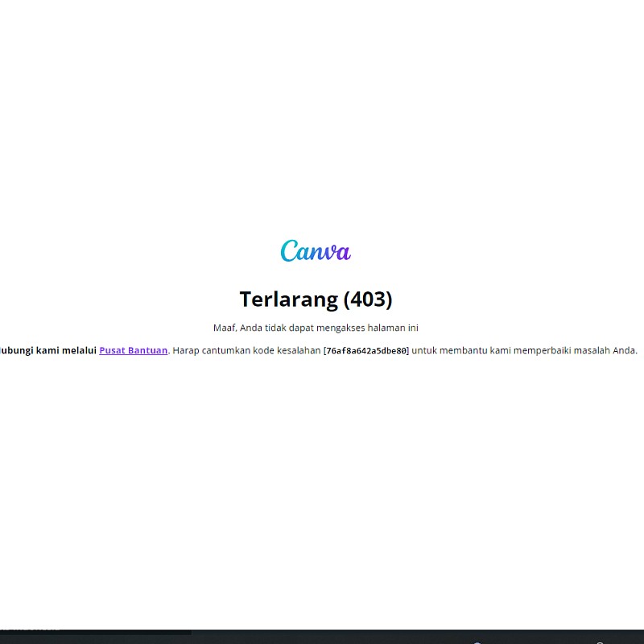Click the words halaman ini
Image resolution: width=644 pixels, height=644 pixels.
pyautogui.click(x=395, y=328)
